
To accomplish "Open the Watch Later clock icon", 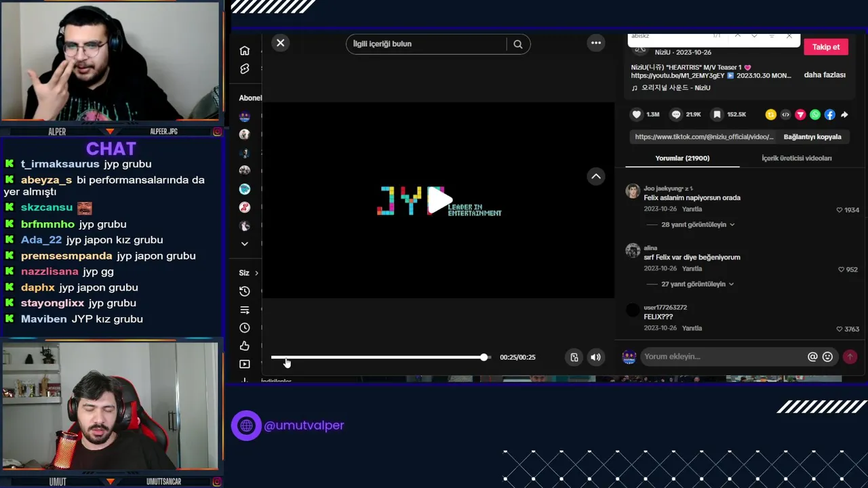I will [245, 327].
